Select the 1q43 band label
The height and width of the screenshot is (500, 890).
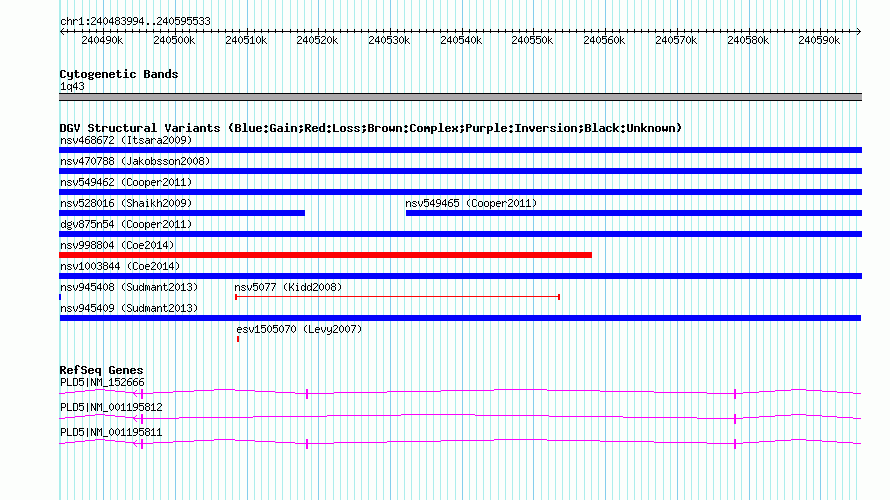(72, 86)
